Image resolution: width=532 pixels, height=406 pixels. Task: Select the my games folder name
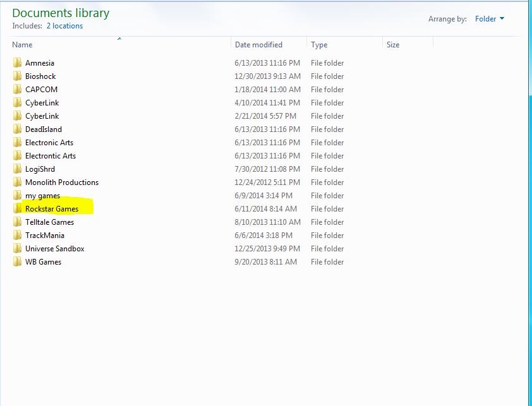point(42,196)
